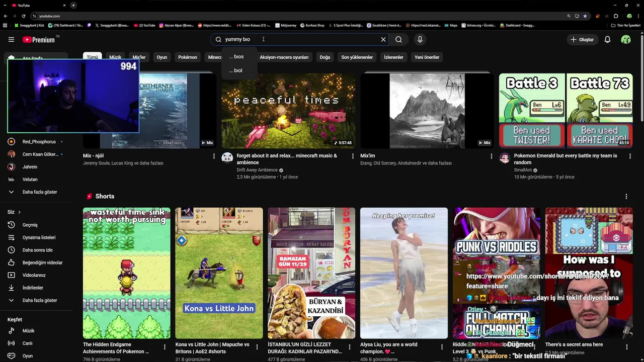Open Oynatma listeleri playlists

pos(36,237)
